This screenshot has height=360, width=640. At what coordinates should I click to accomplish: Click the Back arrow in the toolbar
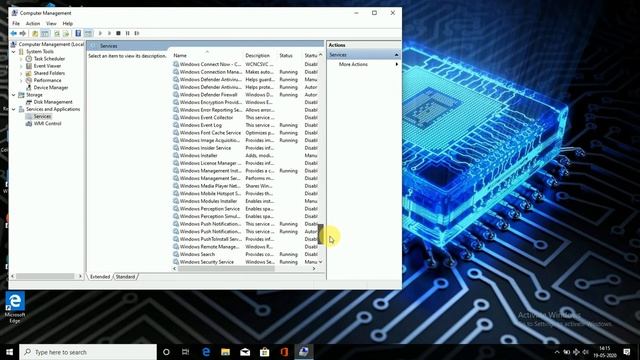coord(13,33)
